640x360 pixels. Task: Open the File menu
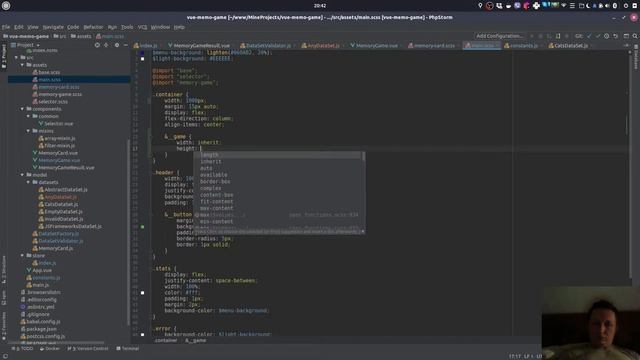6,27
